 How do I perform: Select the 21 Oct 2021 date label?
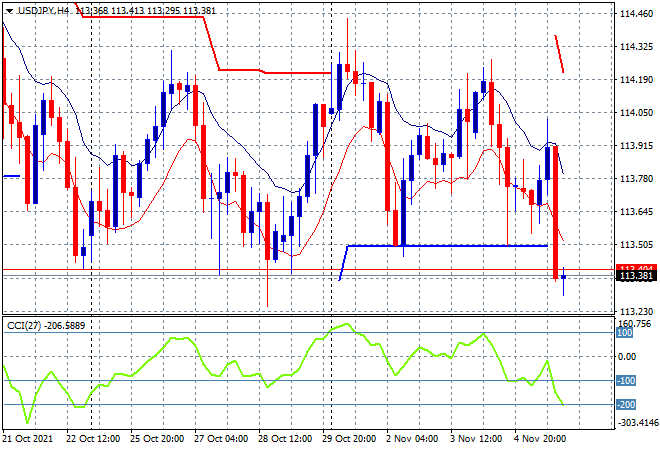click(28, 439)
